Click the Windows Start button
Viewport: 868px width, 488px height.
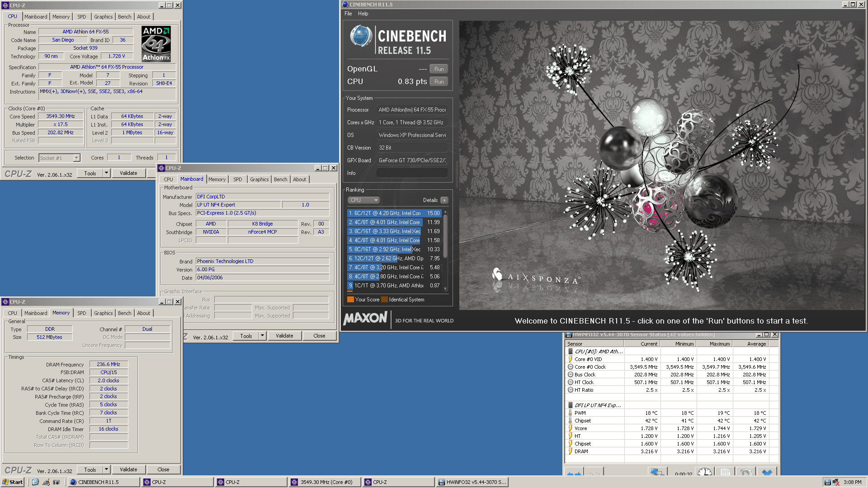coord(13,482)
